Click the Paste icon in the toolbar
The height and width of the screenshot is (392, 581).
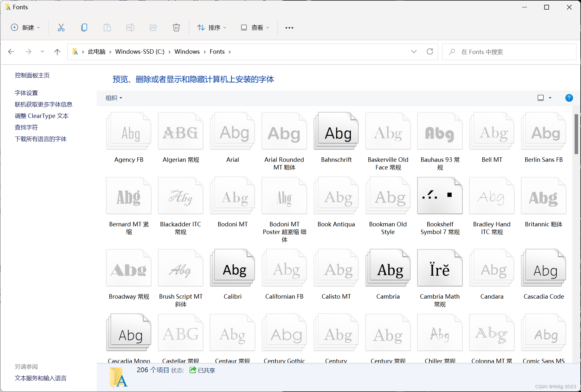tap(107, 27)
